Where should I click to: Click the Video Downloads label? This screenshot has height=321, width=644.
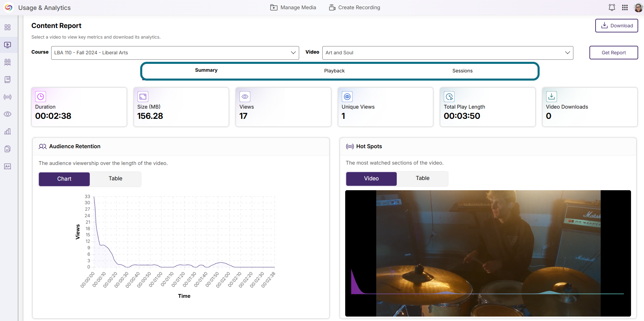[567, 107]
